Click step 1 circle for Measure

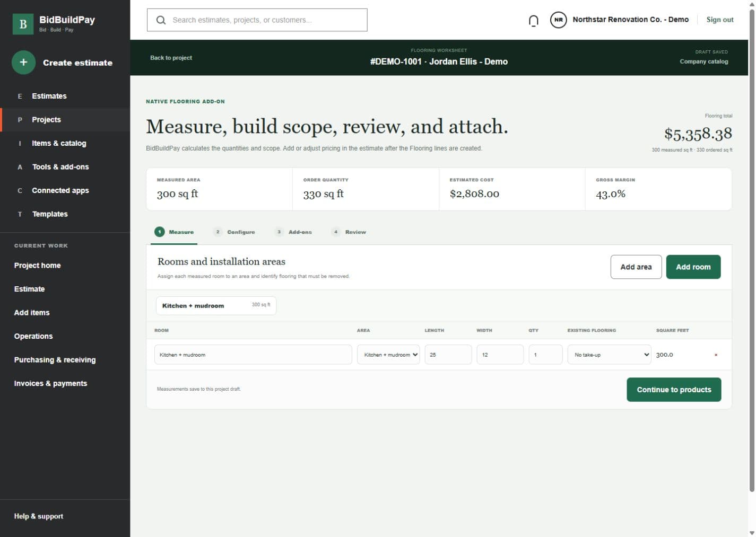coord(159,232)
